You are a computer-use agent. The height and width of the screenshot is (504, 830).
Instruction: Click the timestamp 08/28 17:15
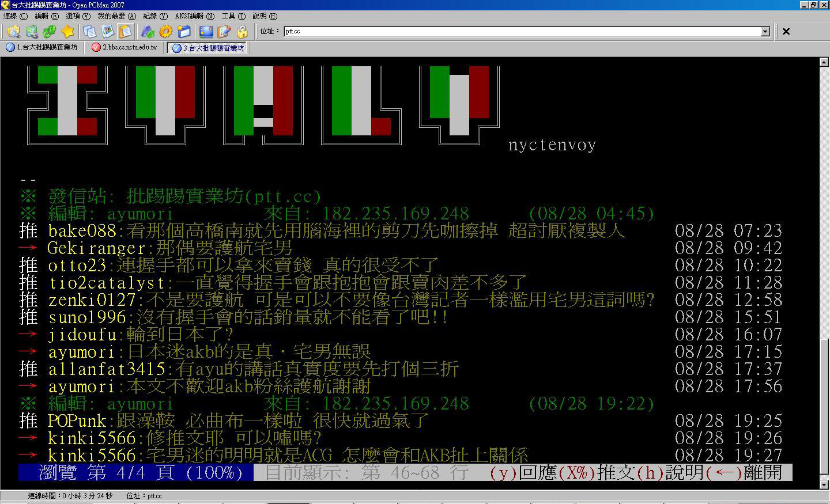tap(729, 352)
